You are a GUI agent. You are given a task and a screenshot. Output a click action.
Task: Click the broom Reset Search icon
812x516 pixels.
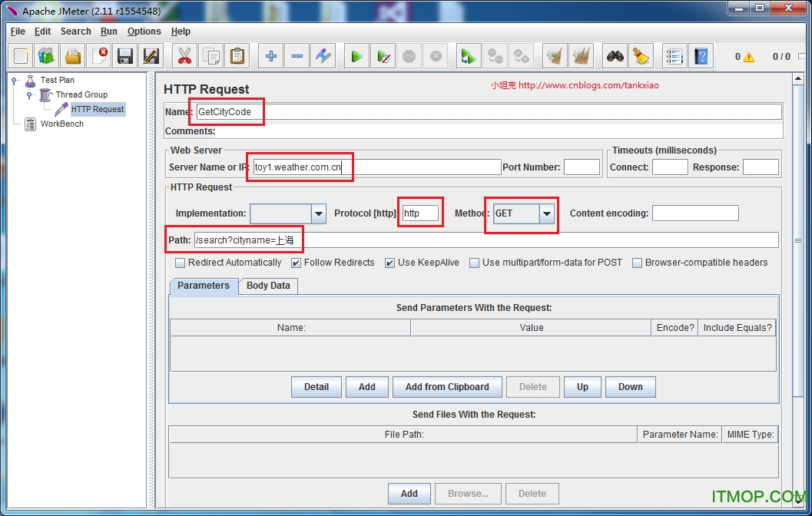pos(641,56)
